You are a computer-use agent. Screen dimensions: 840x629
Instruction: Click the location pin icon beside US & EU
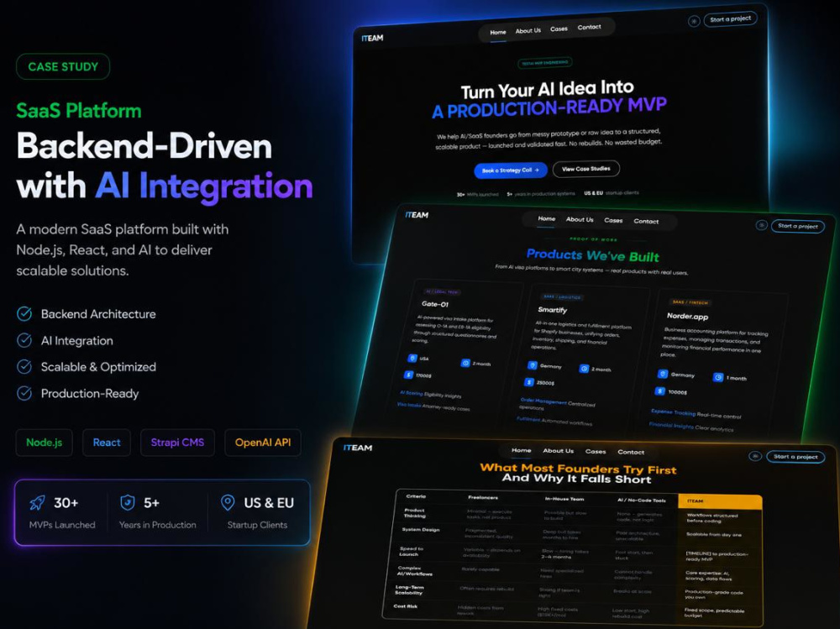point(228,502)
